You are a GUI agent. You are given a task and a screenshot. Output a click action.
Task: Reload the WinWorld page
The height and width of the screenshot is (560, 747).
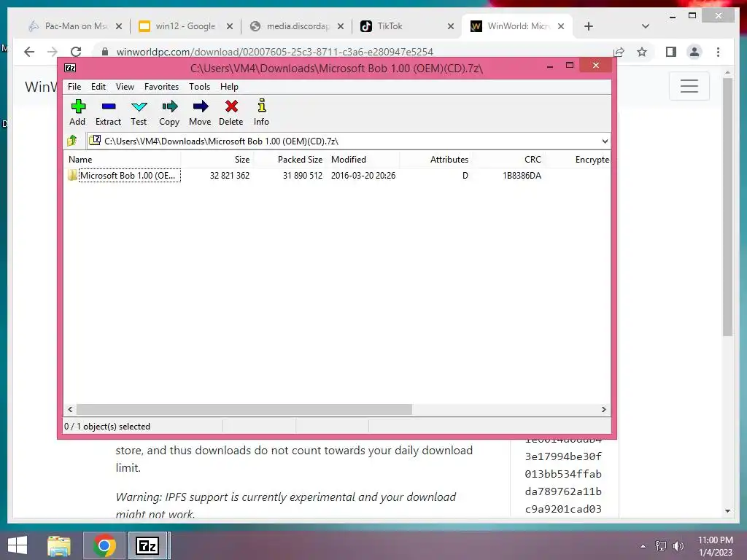click(76, 52)
